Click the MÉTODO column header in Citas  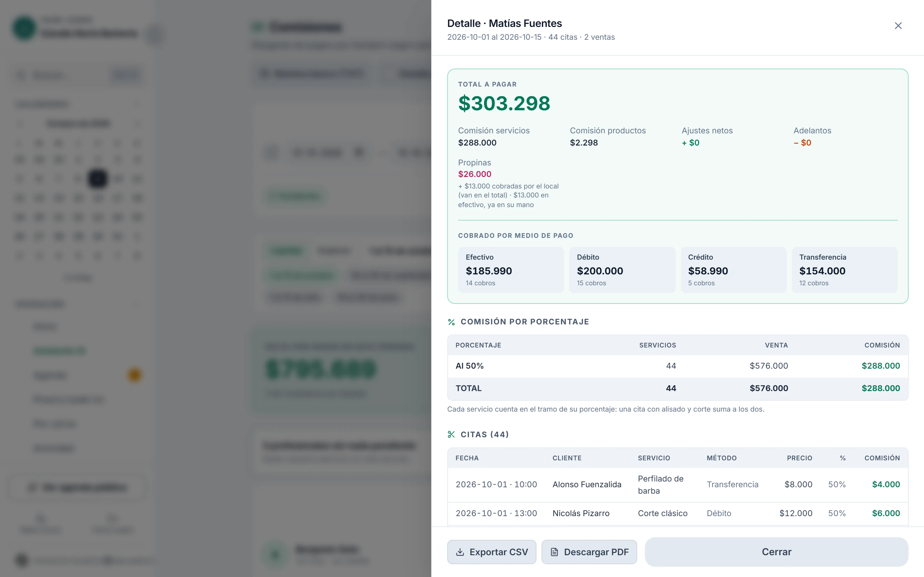point(721,458)
